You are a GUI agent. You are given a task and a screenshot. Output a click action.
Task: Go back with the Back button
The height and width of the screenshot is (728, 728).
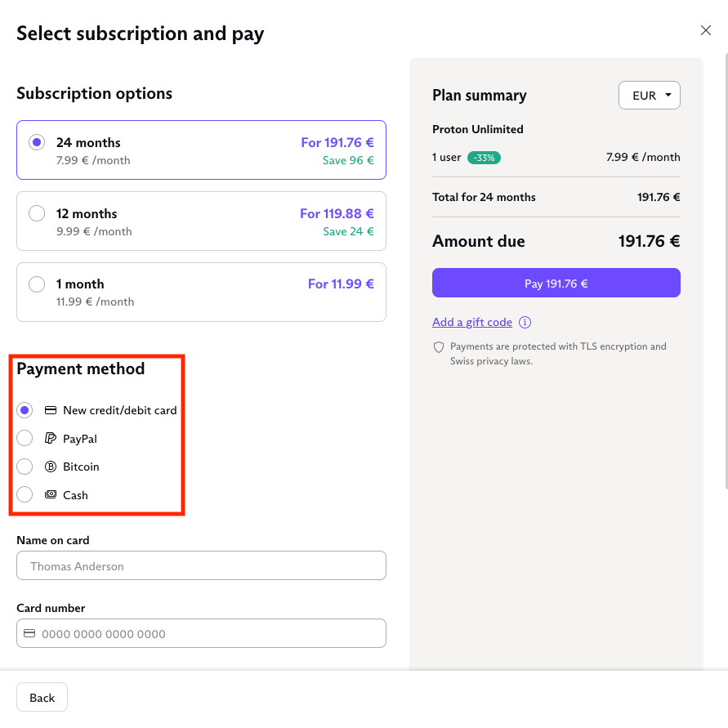pos(42,697)
